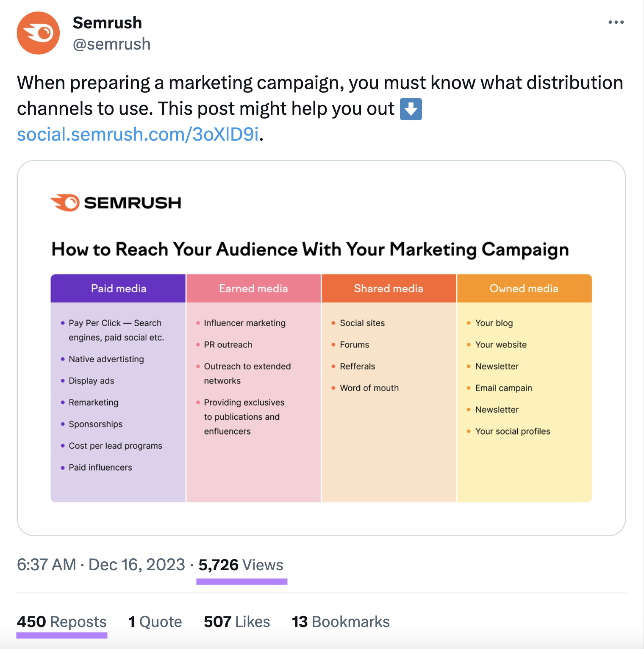Click the Semrush logo inside the infographic

(x=116, y=203)
